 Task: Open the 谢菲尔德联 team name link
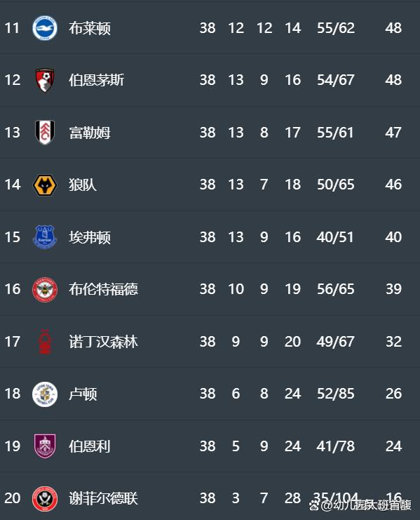[103, 498]
